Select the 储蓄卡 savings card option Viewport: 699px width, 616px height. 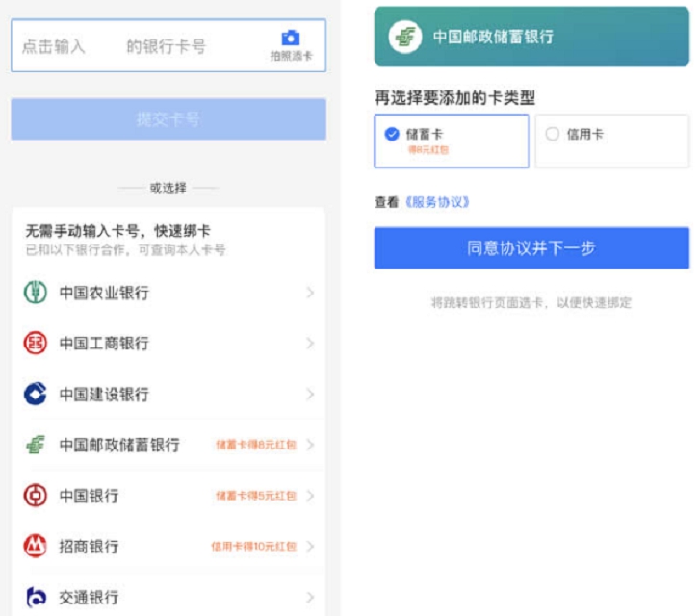451,141
